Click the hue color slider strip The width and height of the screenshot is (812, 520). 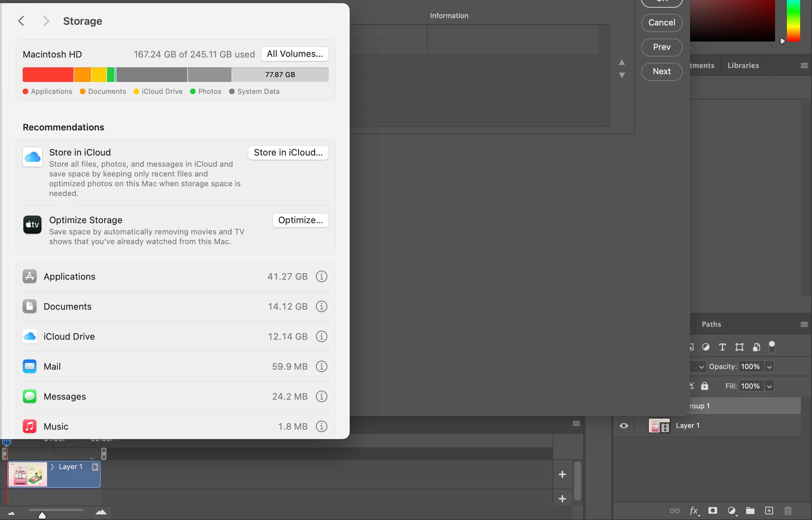click(x=793, y=21)
